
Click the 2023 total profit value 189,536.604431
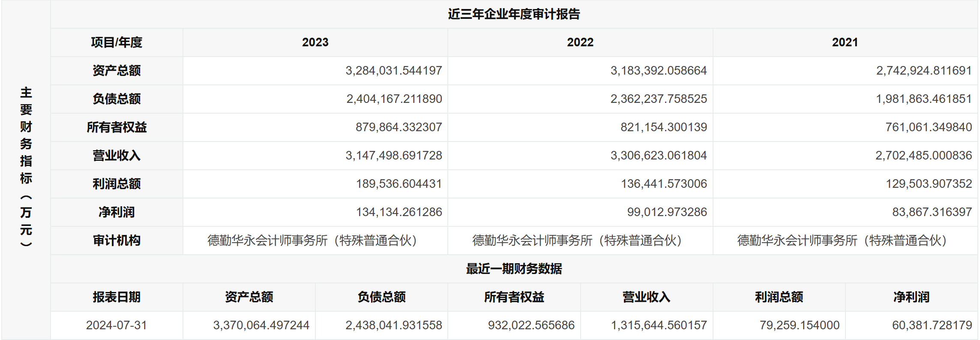pyautogui.click(x=399, y=184)
